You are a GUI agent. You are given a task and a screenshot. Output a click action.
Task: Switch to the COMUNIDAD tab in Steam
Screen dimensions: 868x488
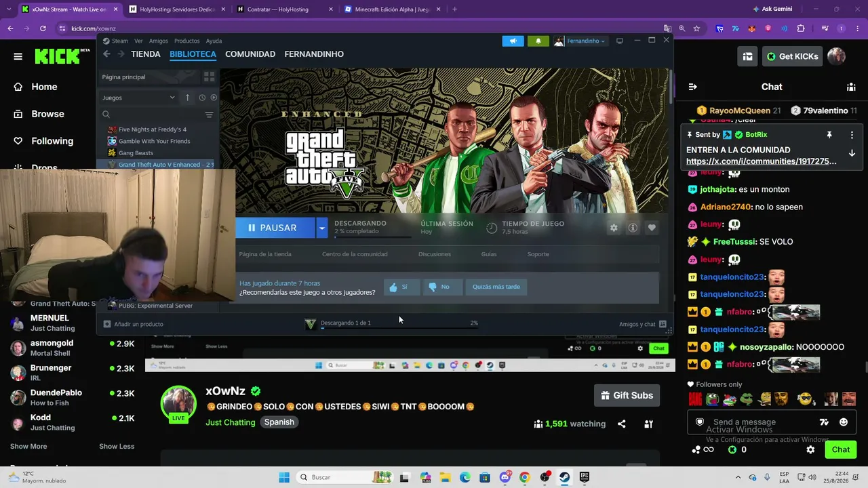coord(250,54)
